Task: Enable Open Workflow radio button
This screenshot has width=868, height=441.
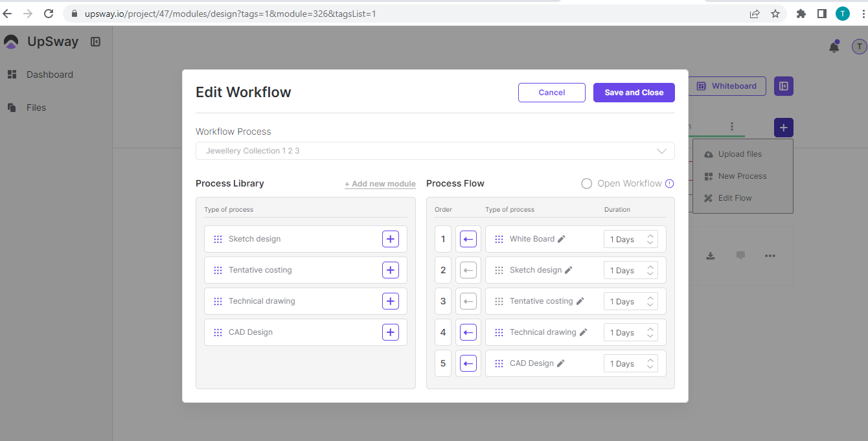Action: [x=586, y=183]
